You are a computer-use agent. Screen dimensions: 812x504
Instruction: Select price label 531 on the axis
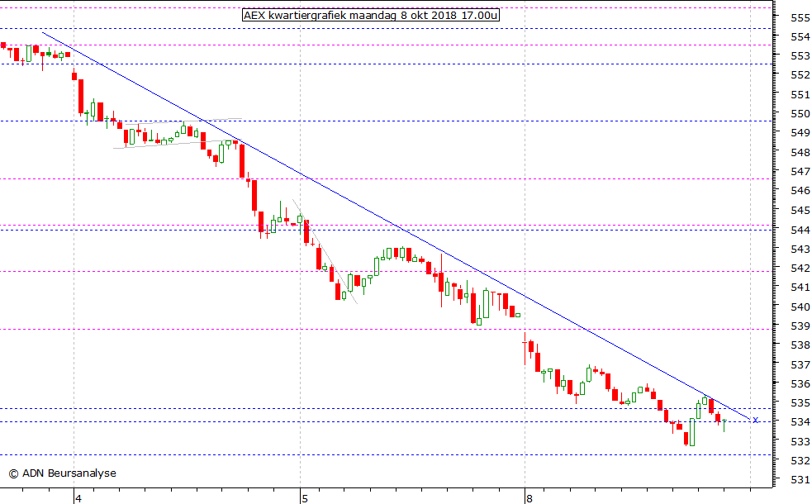coord(800,480)
